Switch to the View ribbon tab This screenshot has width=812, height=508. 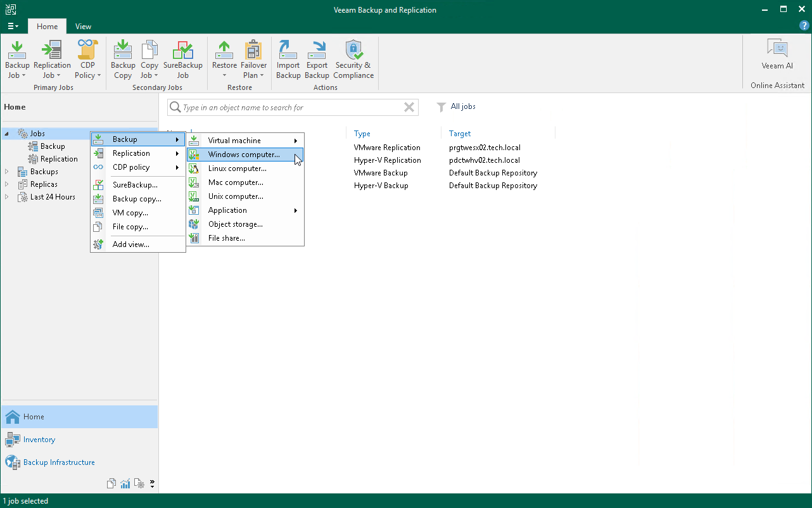click(83, 27)
